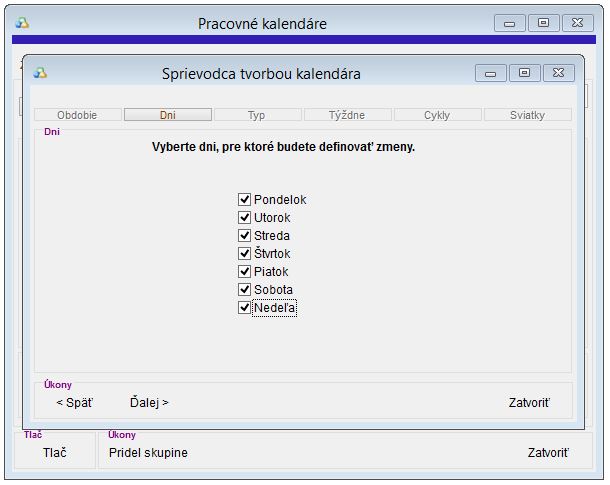Go back using the Späť button
This screenshot has width=610, height=485.
[x=75, y=402]
